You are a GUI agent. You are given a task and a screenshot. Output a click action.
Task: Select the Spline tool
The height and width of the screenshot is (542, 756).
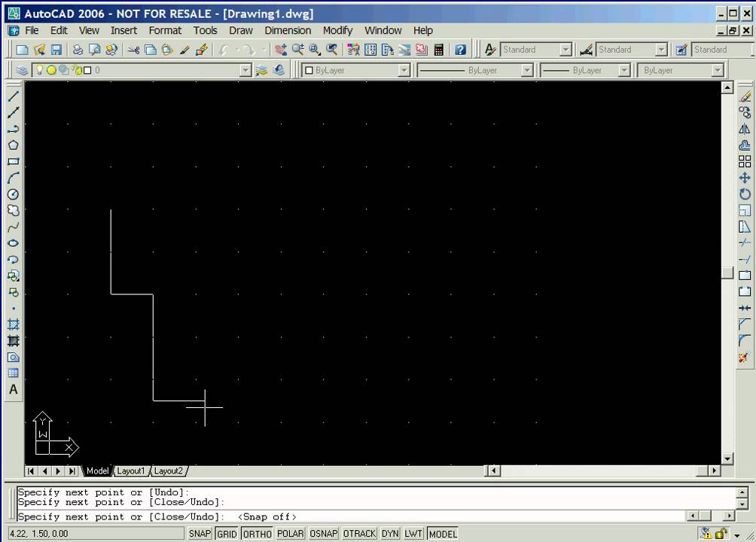coord(14,227)
